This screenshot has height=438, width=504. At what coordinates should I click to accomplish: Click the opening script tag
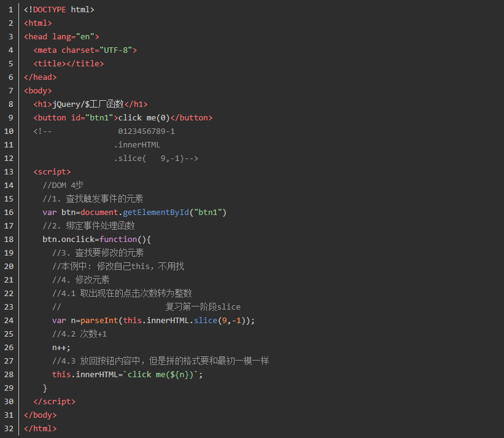[x=52, y=172]
